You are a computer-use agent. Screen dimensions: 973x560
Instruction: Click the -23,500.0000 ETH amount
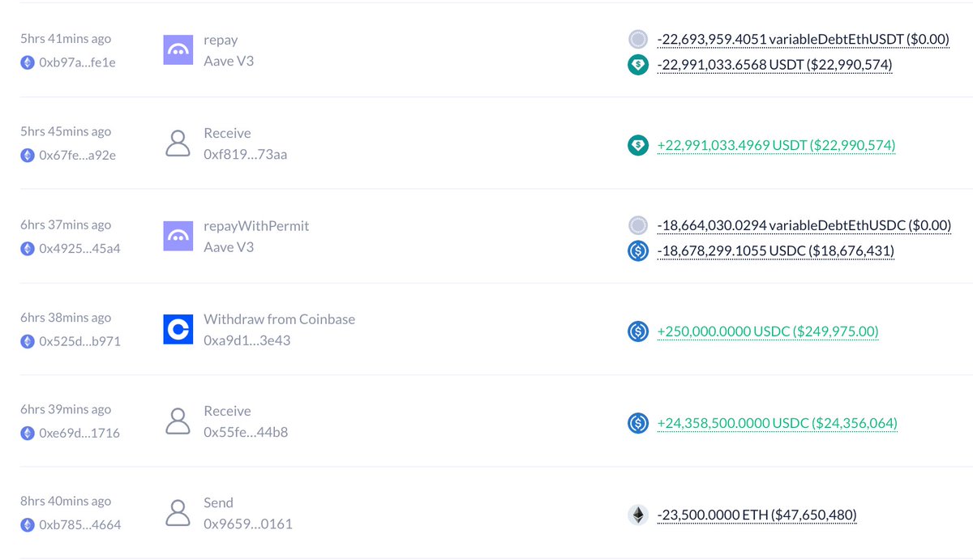pos(757,515)
